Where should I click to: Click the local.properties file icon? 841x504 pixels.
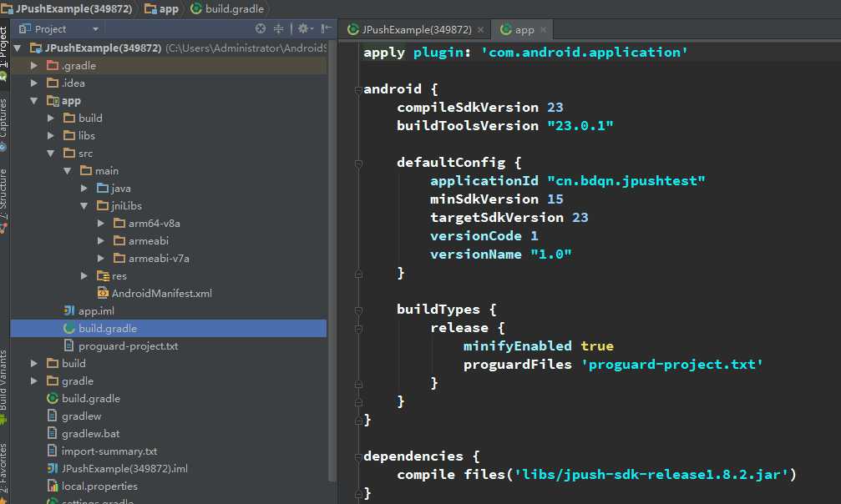pos(53,486)
